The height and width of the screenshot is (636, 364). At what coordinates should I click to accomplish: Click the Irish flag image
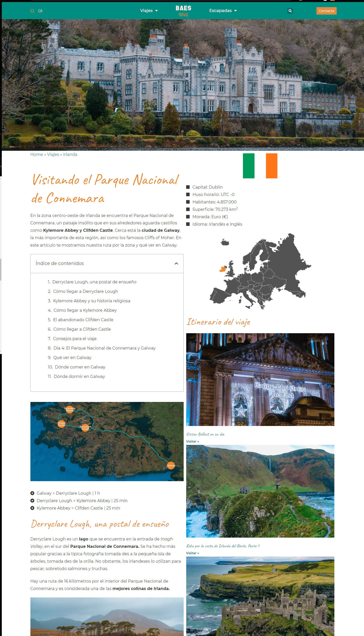[x=260, y=166]
